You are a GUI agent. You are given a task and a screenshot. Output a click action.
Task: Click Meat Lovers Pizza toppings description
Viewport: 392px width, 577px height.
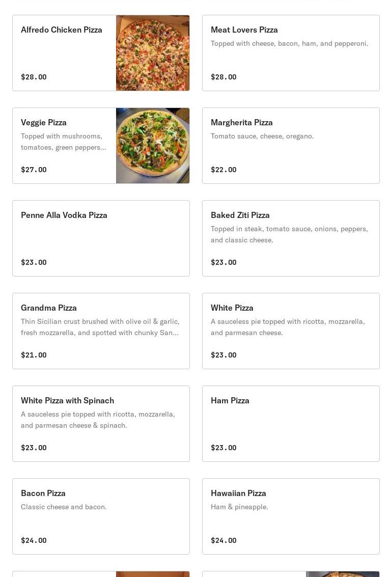pyautogui.click(x=289, y=43)
